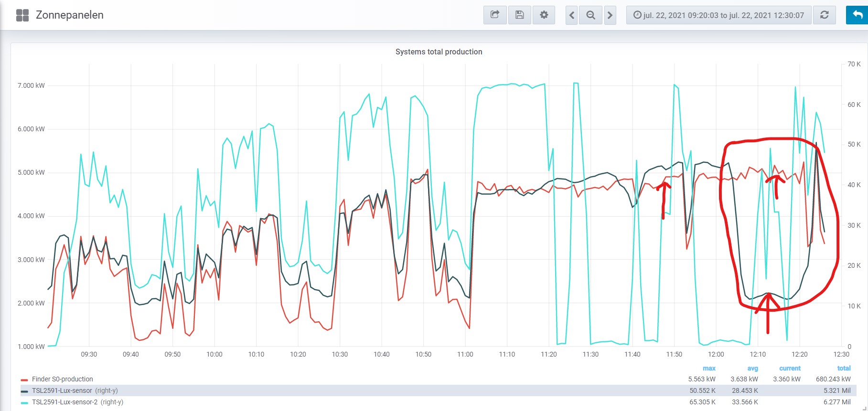
Task: Click the 70 K right axis label
Action: tap(854, 64)
